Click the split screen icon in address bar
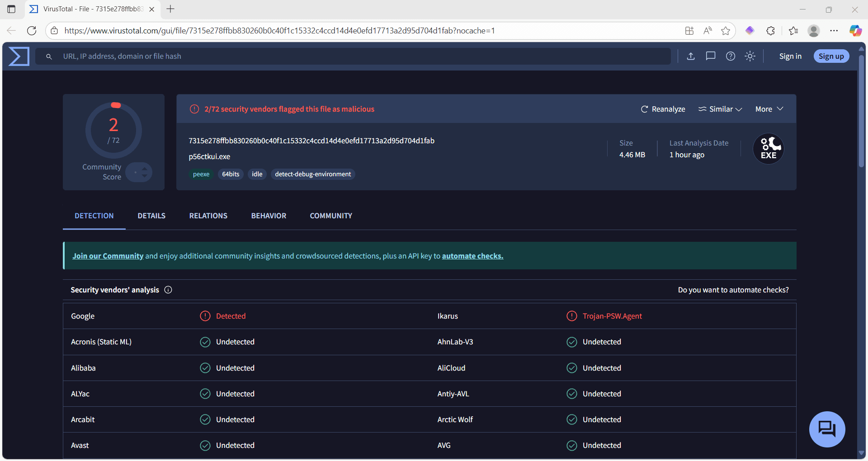This screenshot has height=461, width=868. pos(689,31)
